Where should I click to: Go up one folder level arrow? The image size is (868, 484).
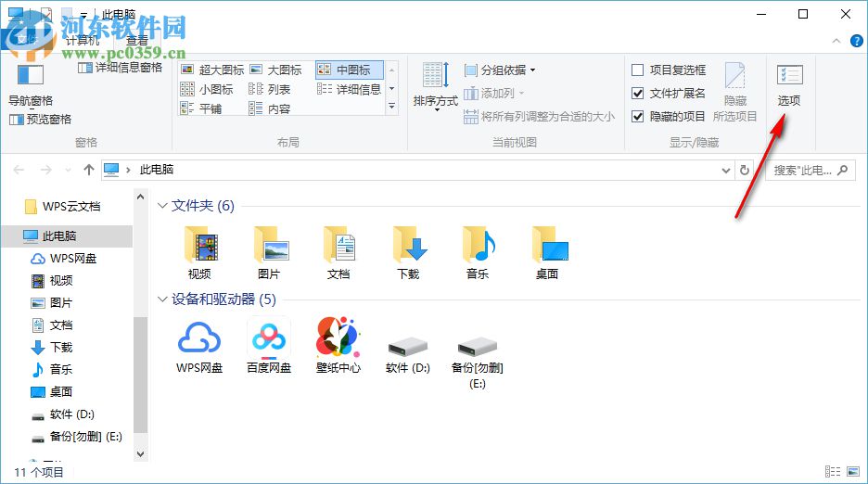pyautogui.click(x=89, y=170)
